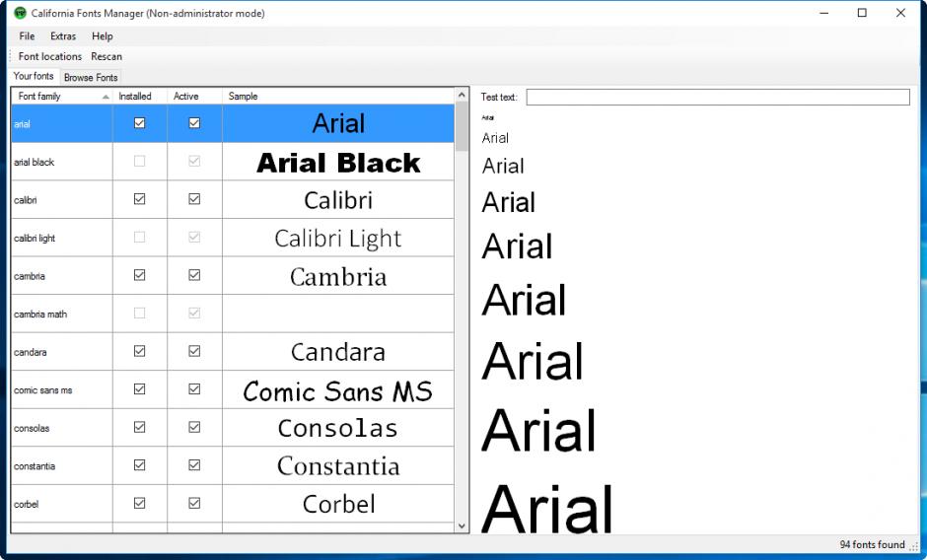Toggle Active checkbox for arial

[194, 123]
